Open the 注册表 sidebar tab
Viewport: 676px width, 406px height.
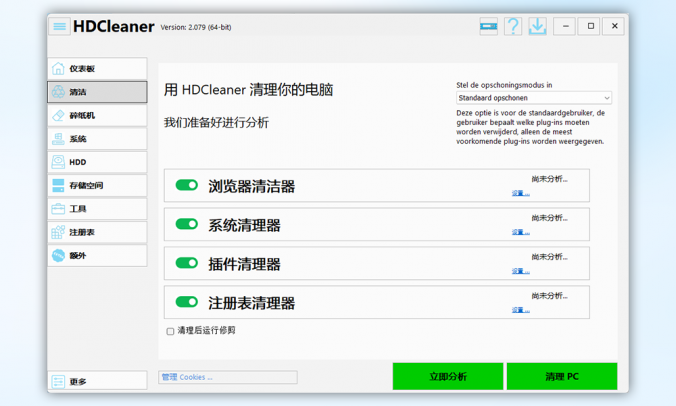[97, 232]
